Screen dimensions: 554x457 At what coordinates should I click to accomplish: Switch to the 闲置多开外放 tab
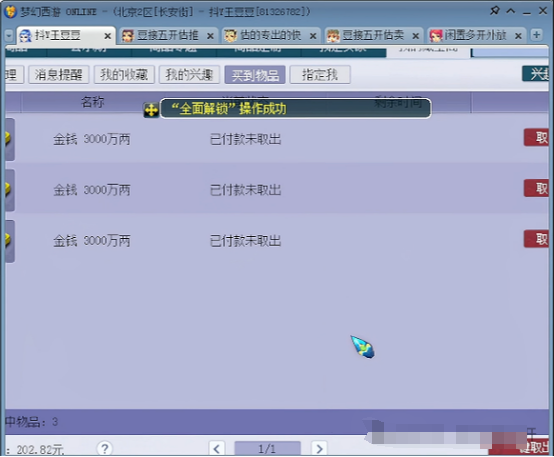pos(476,35)
